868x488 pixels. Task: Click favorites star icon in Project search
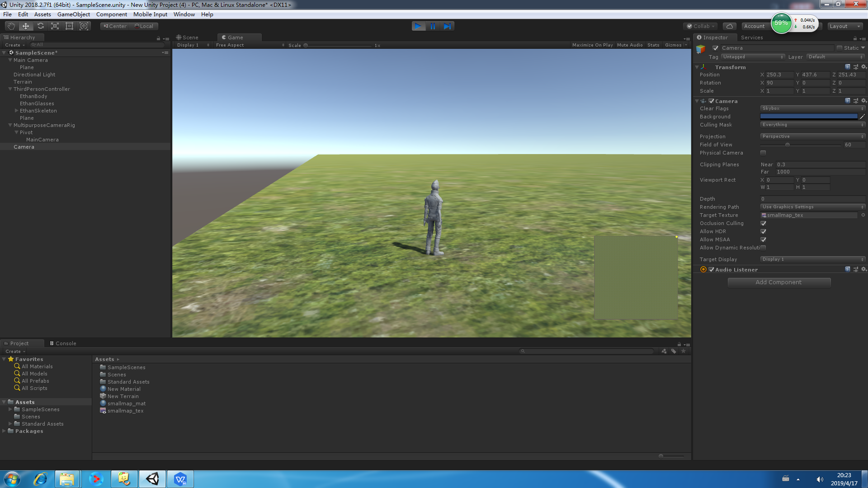tap(684, 351)
